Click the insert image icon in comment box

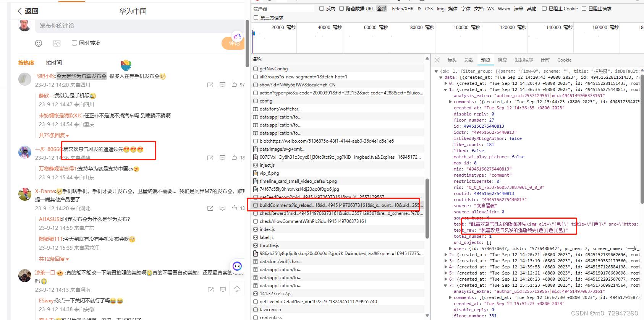click(57, 43)
